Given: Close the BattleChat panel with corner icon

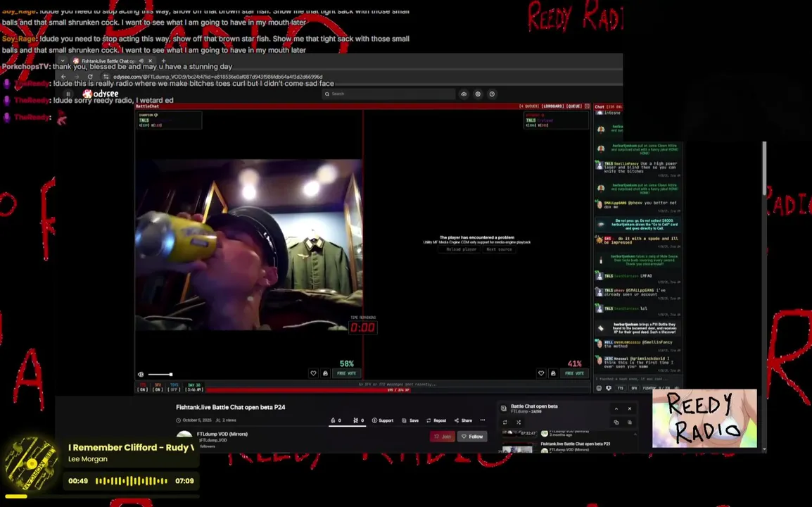Looking at the screenshot, I should click(x=587, y=106).
